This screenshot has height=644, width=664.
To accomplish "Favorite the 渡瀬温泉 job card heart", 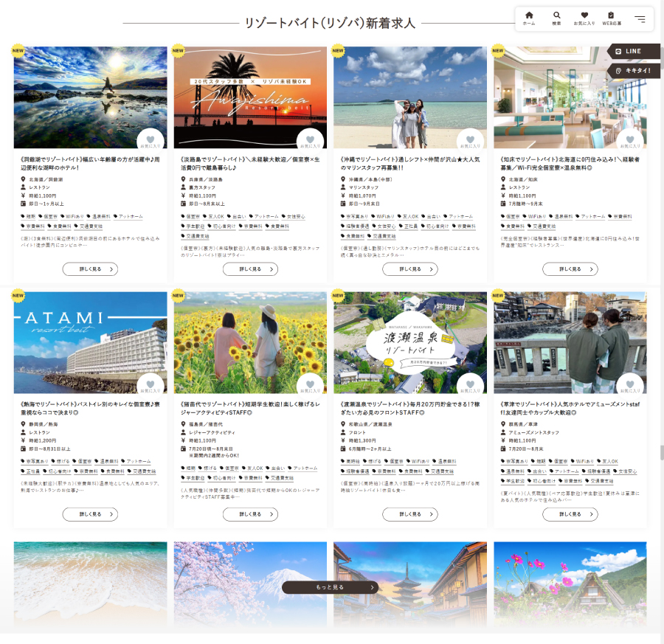I will [470, 385].
